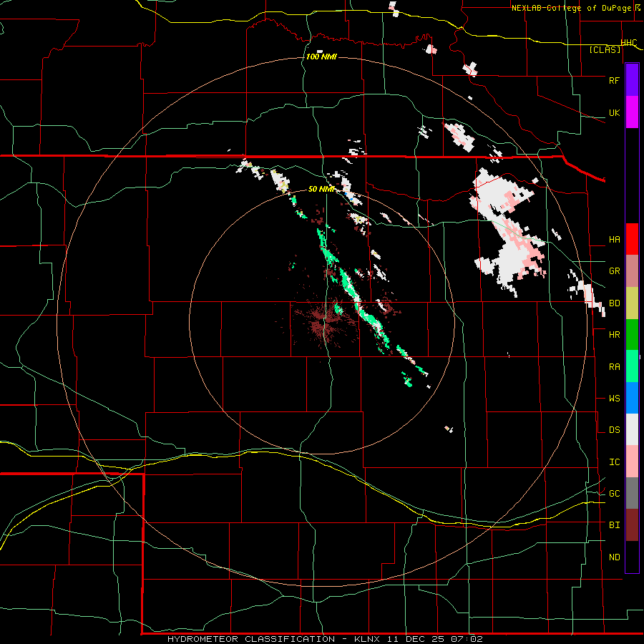The width and height of the screenshot is (644, 644).
Task: Click the DS legend label
Action: [x=614, y=429]
